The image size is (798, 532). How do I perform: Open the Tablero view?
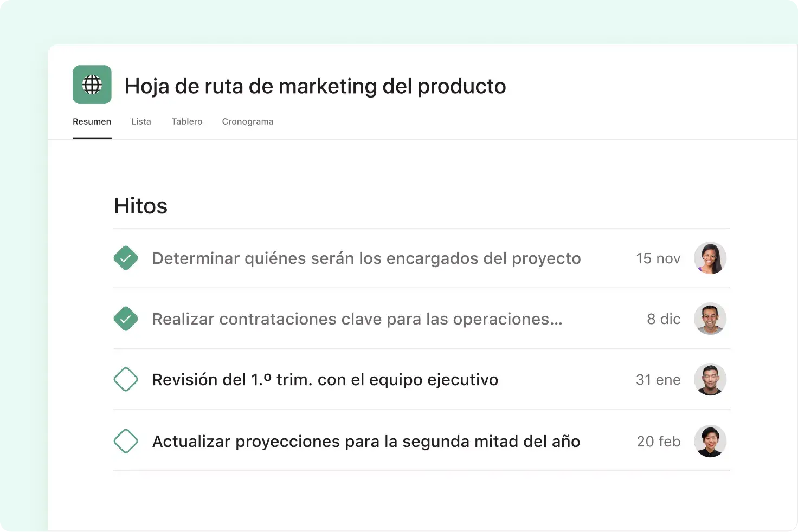click(x=187, y=121)
